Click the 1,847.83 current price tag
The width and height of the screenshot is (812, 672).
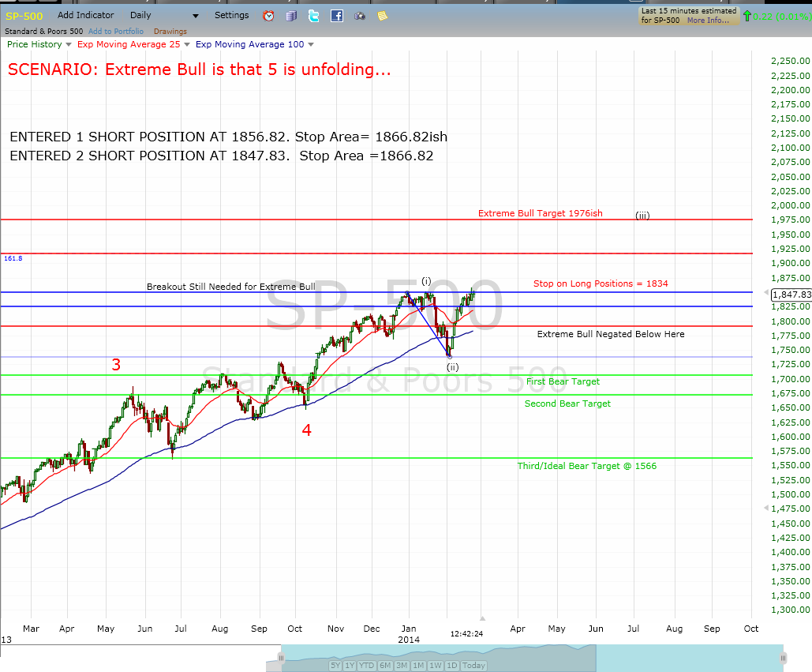[x=791, y=295]
